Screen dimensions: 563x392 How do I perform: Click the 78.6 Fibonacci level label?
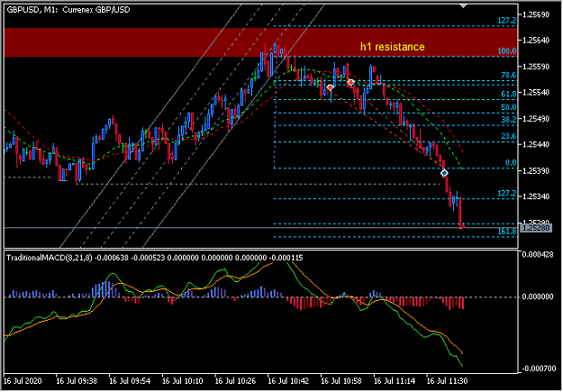(x=509, y=75)
